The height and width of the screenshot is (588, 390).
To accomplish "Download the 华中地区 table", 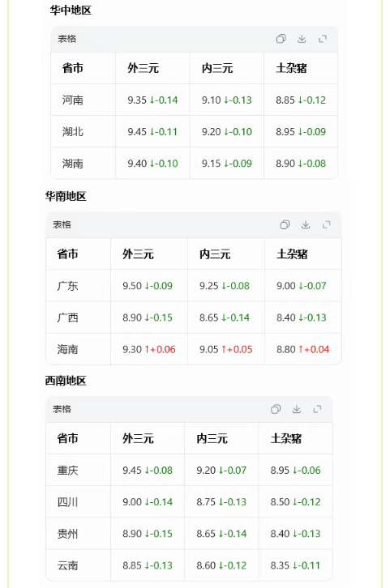I will pyautogui.click(x=302, y=39).
